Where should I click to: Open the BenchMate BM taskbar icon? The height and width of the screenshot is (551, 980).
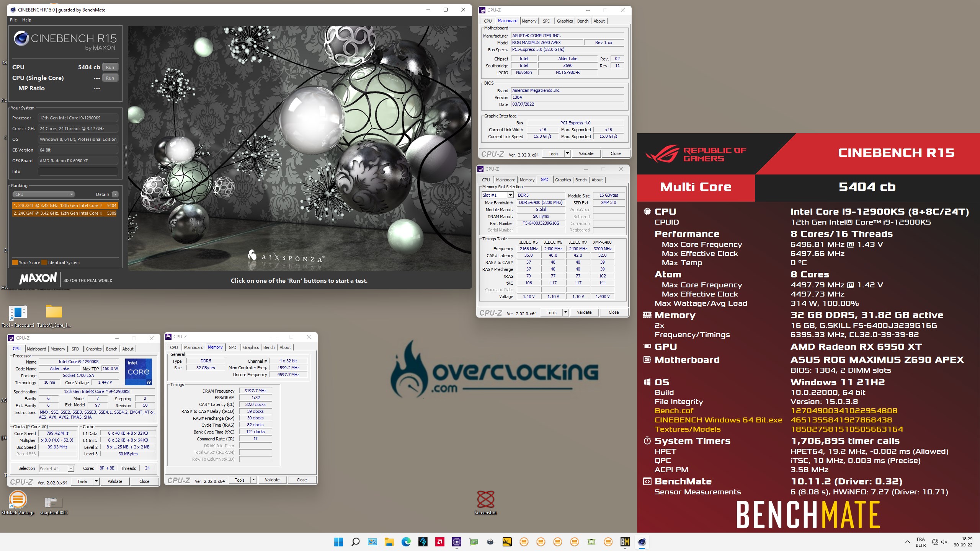[x=625, y=542]
